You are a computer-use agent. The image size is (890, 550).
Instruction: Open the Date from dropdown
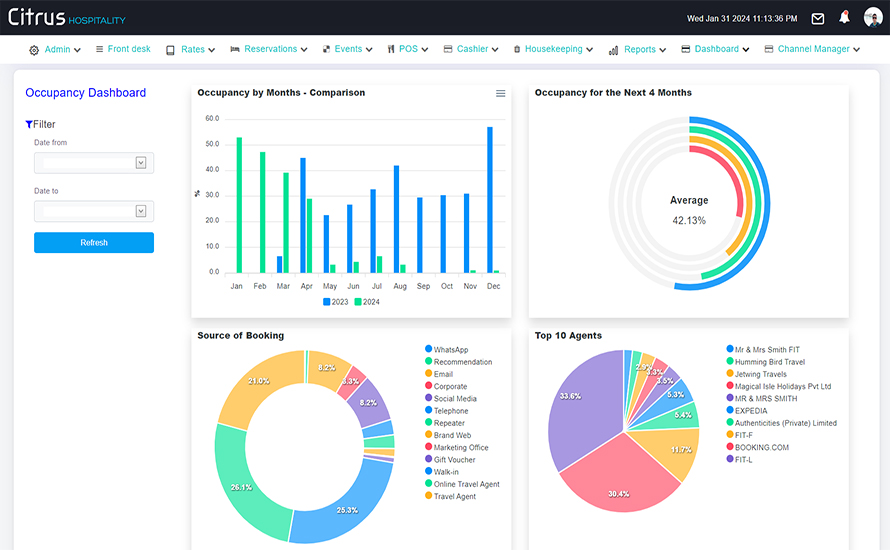(141, 163)
